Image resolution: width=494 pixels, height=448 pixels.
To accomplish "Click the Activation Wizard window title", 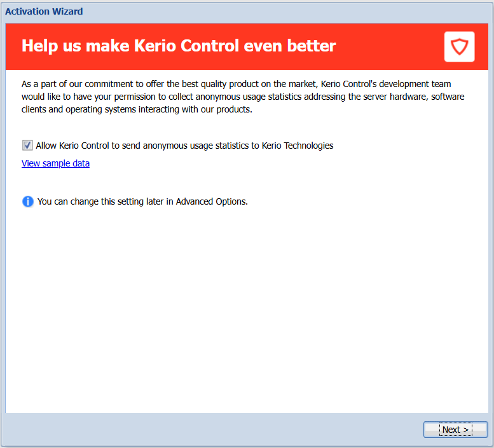I will (44, 11).
